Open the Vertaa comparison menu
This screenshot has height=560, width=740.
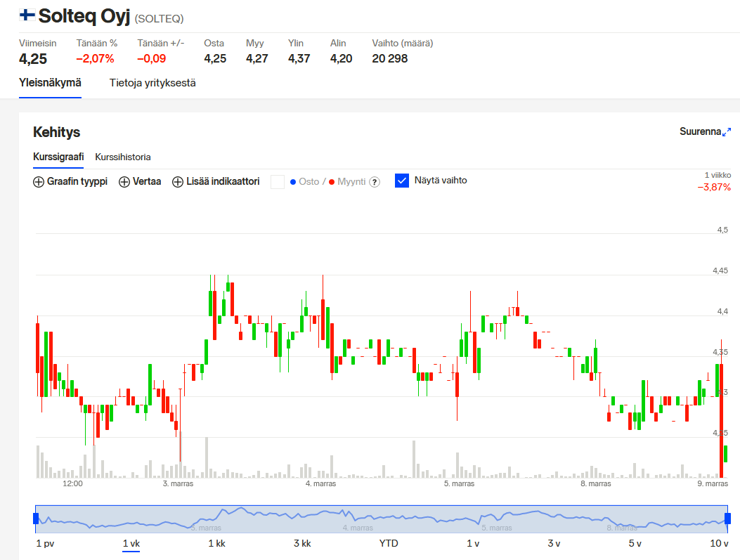click(140, 182)
